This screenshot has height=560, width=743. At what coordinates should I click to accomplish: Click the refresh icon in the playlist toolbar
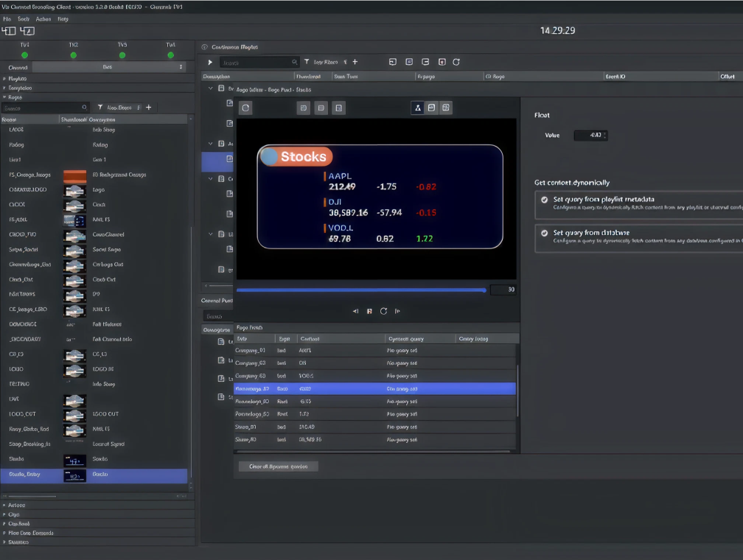[456, 63]
